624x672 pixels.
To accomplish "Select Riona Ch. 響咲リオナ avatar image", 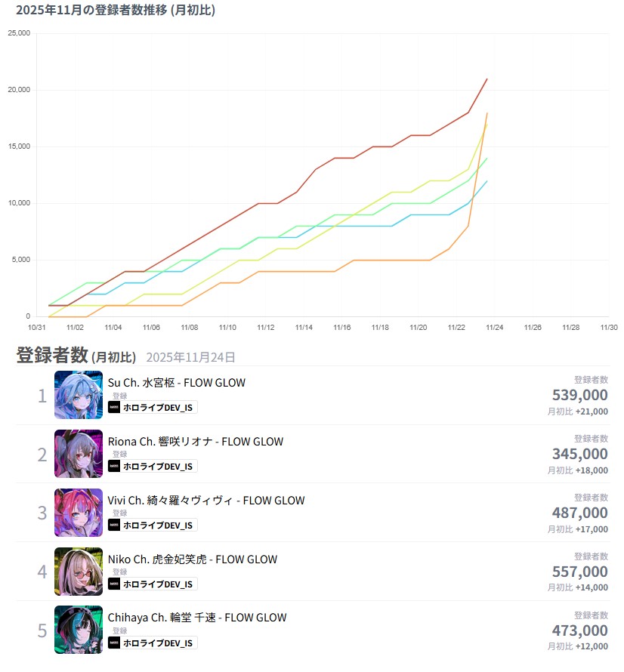I will 79,454.
